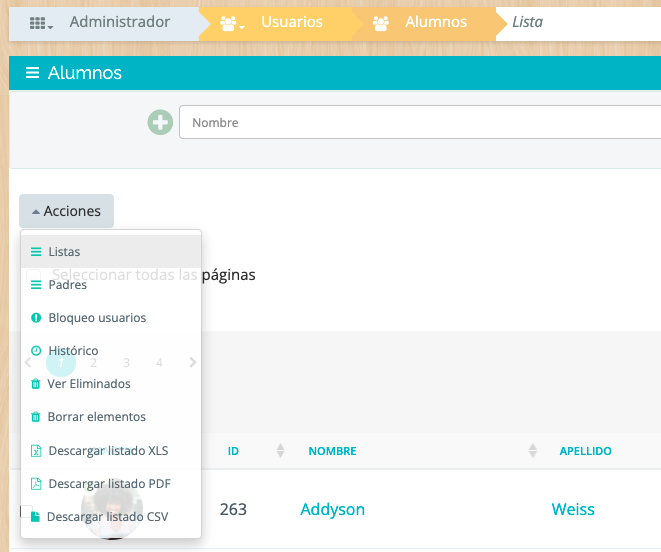
Task: Go to the Alumnos breadcrumb
Action: point(436,22)
